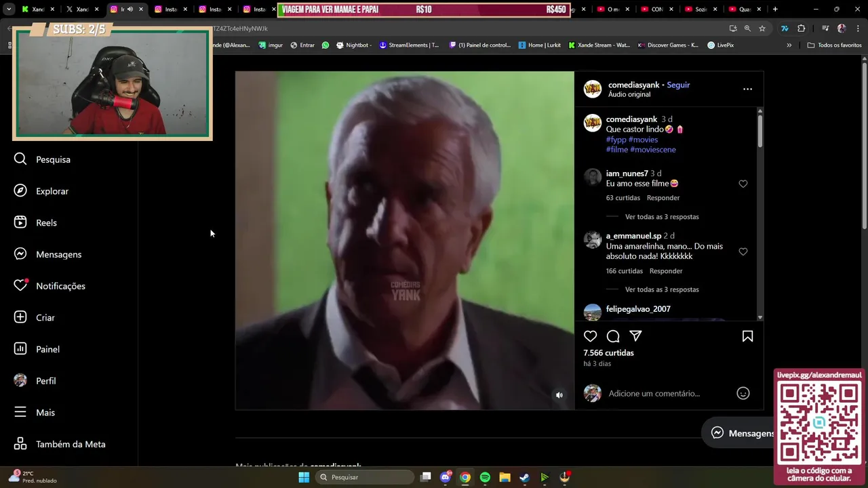Open the Windows Start menu

click(x=304, y=477)
